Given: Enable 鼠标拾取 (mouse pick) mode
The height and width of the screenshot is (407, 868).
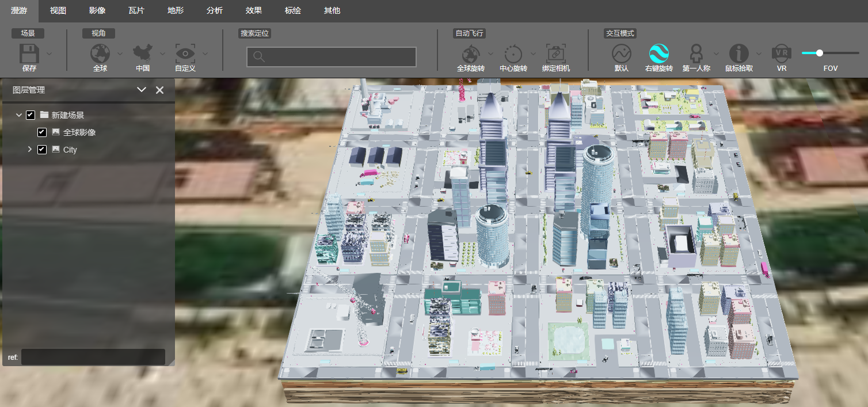Looking at the screenshot, I should pyautogui.click(x=738, y=52).
